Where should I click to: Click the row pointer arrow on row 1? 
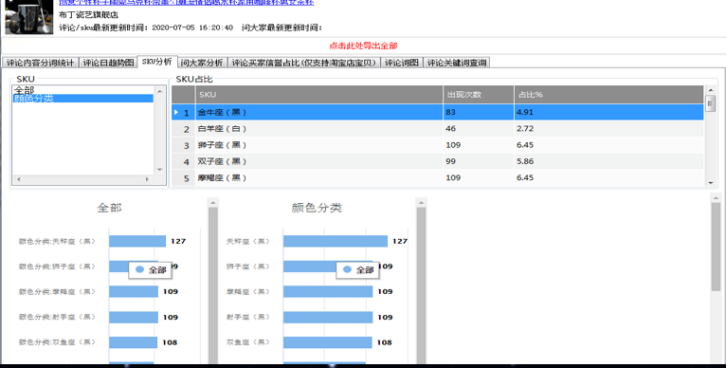point(176,112)
